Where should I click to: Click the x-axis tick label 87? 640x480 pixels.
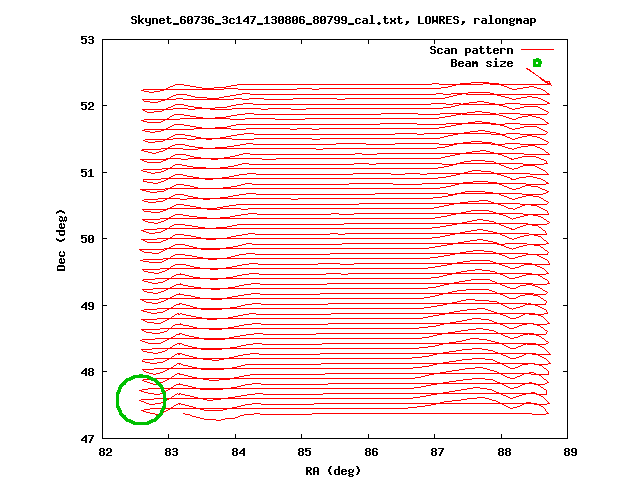point(438,452)
